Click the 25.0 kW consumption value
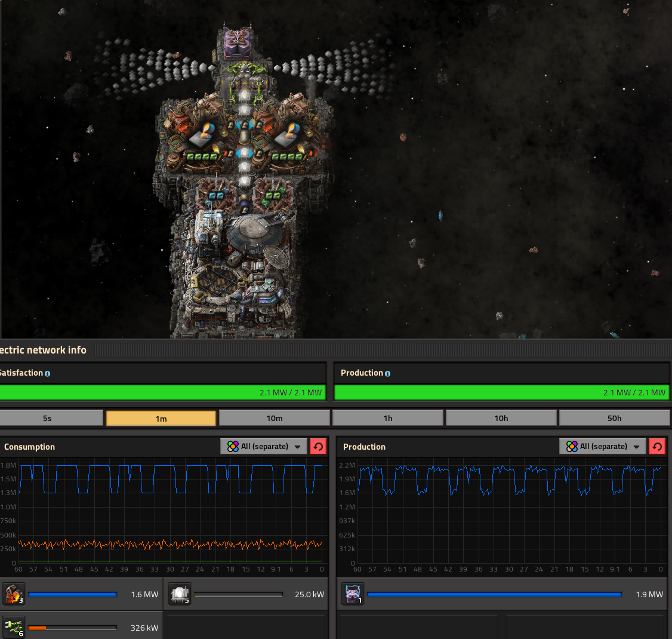The width and height of the screenshot is (672, 639). click(x=309, y=594)
